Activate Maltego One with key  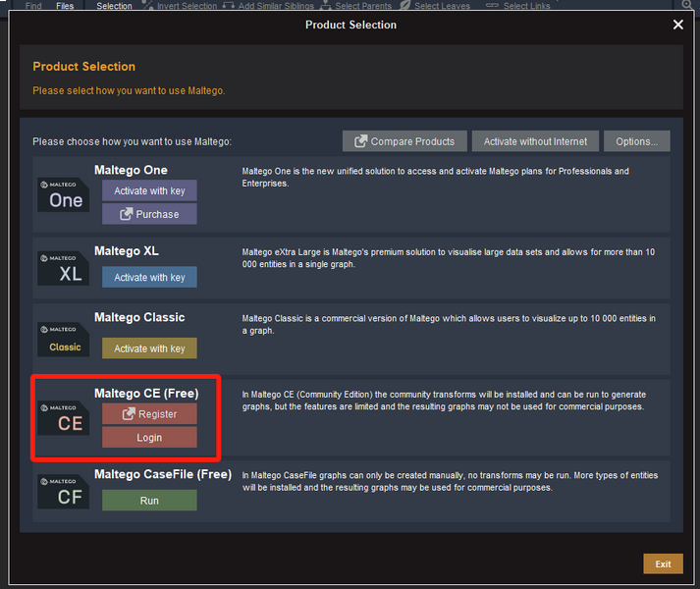click(149, 190)
